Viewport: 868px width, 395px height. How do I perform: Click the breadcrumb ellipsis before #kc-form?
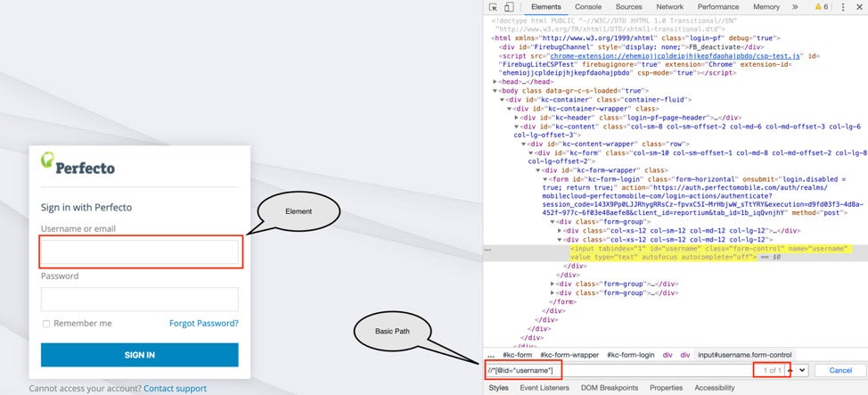point(491,355)
